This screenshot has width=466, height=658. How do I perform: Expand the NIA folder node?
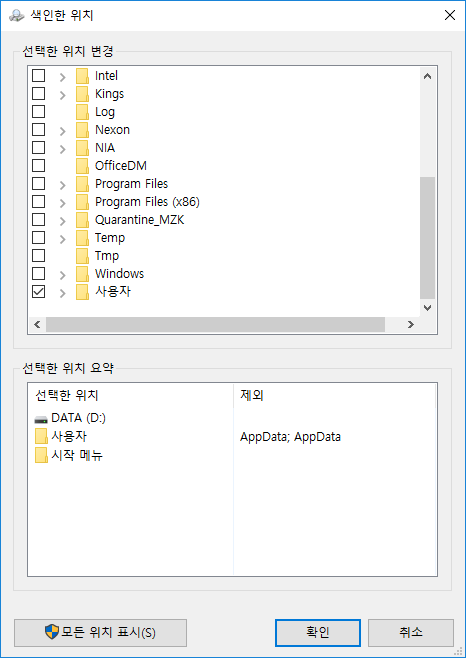[63, 149]
